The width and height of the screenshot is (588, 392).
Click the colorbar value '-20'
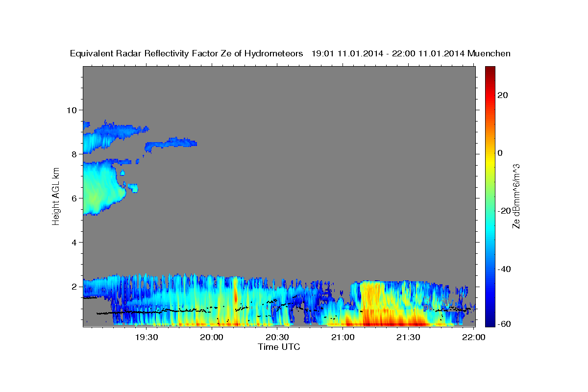coord(504,211)
